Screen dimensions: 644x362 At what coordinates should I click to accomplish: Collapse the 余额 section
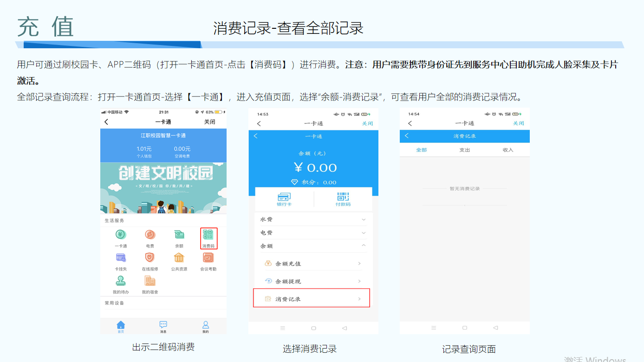tap(364, 246)
